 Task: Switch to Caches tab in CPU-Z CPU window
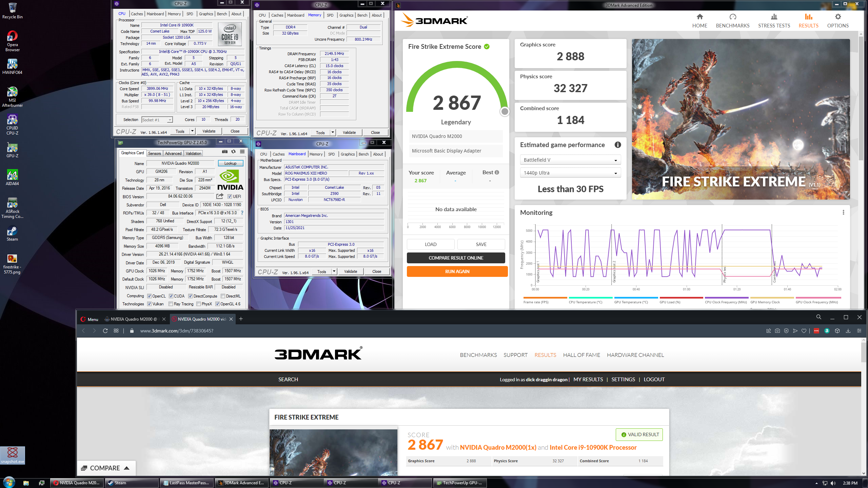[137, 14]
